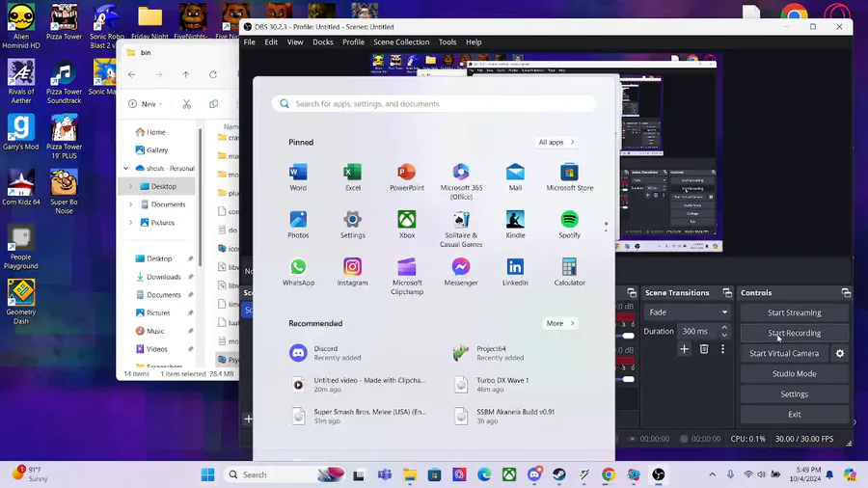The height and width of the screenshot is (488, 868).
Task: Open transition properties three-dot menu
Action: 722,349
